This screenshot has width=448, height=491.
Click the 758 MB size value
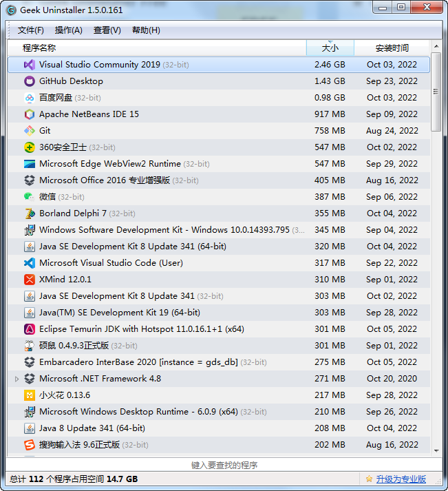(330, 131)
